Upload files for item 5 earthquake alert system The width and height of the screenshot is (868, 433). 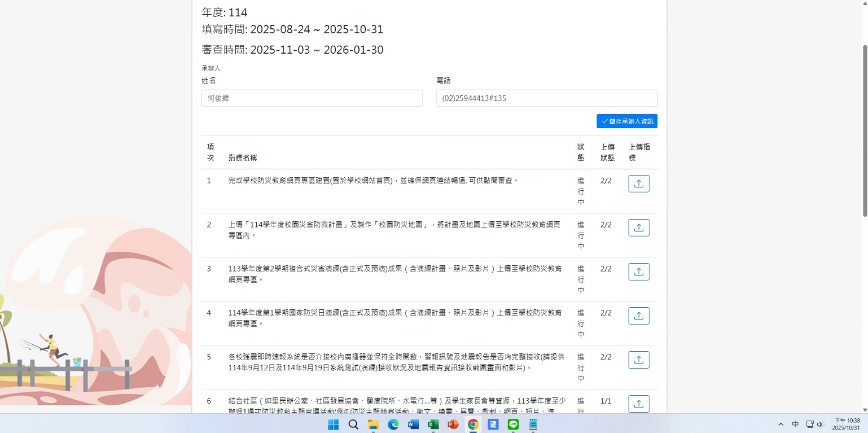pyautogui.click(x=638, y=360)
